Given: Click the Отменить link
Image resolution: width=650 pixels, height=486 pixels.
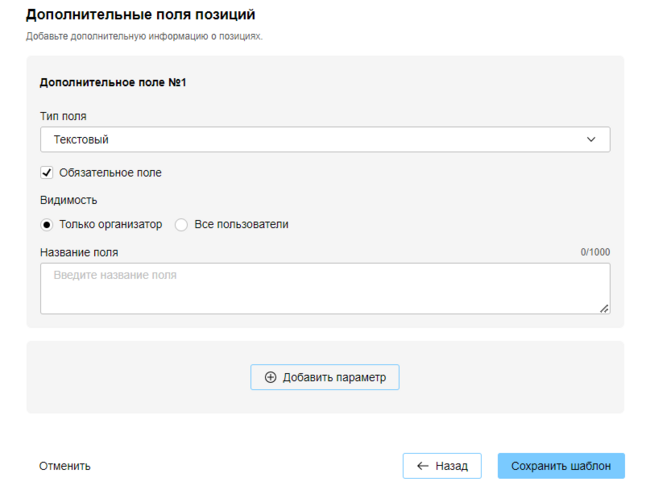Looking at the screenshot, I should tap(65, 466).
